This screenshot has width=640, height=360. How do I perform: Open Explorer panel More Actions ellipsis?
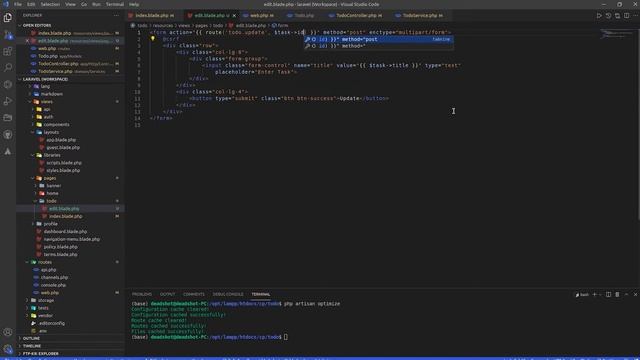coord(117,16)
